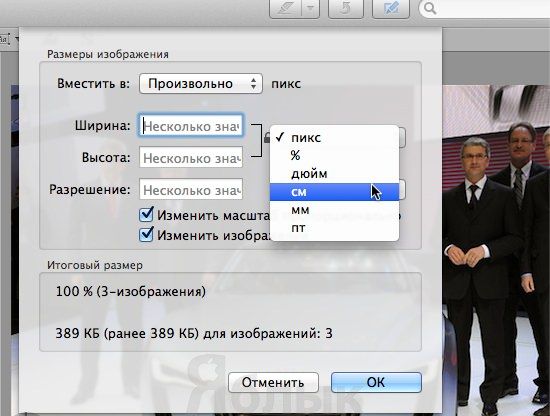Click the rotate icon in toolbar
This screenshot has width=550, height=416.
(346, 8)
